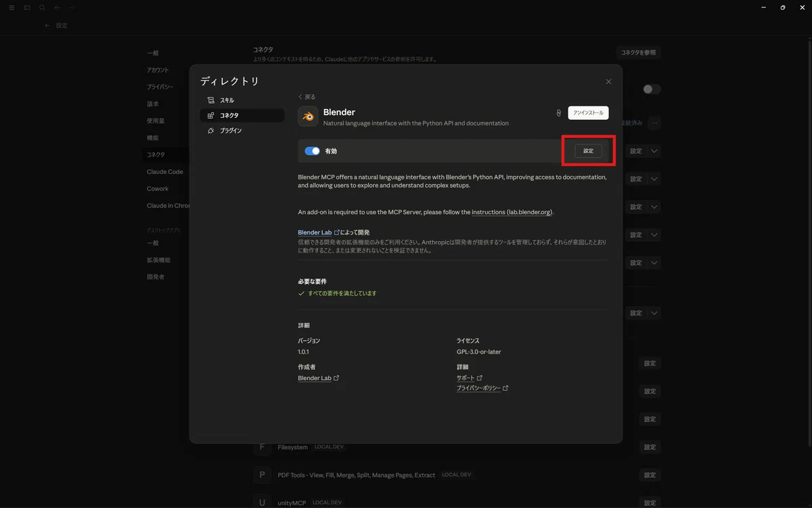Open 拡張機能 in settings sidebar
The width and height of the screenshot is (812, 508).
point(158,259)
